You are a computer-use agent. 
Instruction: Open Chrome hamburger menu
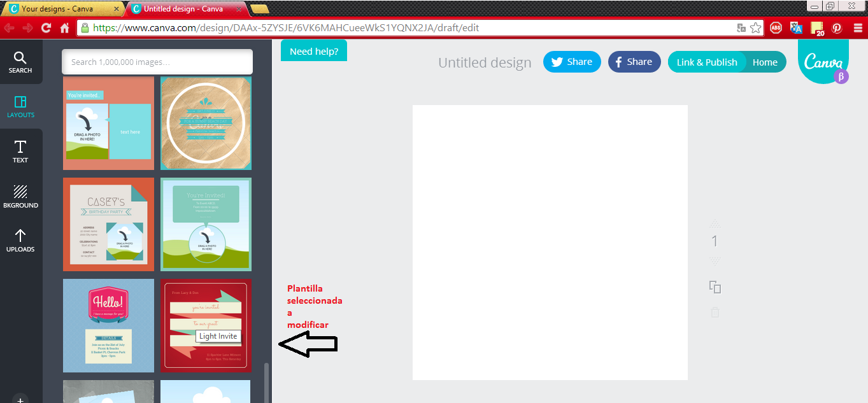pos(857,28)
